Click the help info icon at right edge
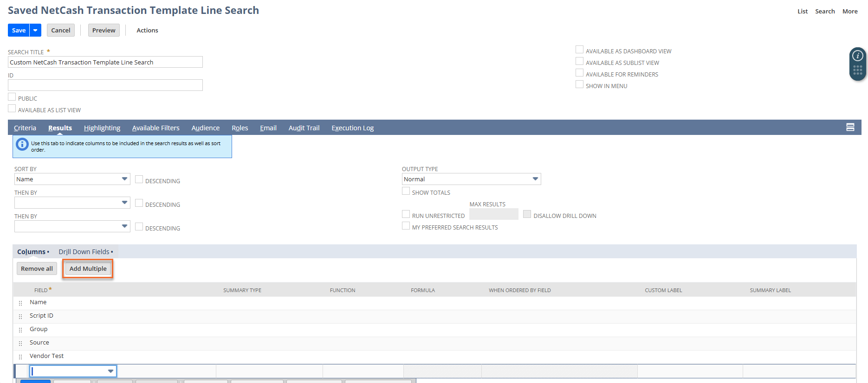 (x=857, y=56)
